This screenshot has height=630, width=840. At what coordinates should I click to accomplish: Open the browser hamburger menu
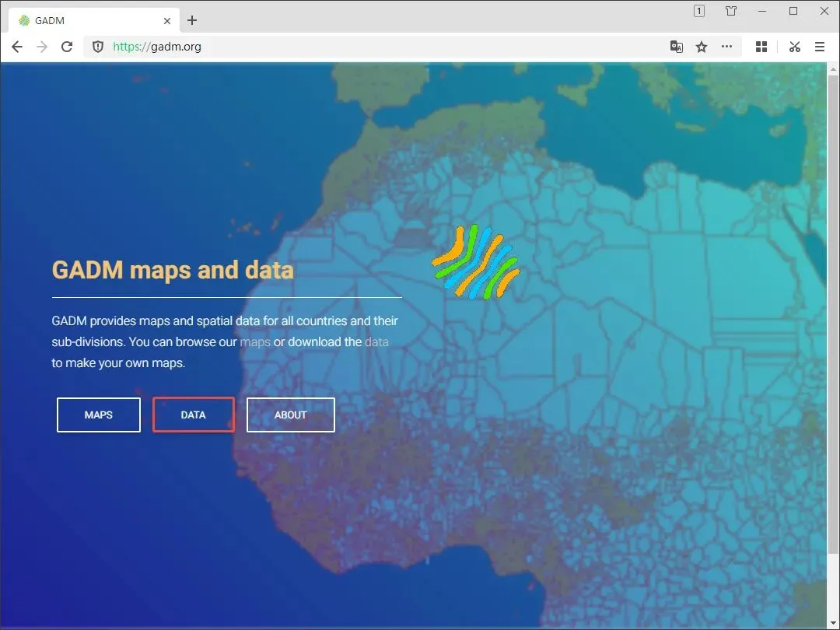click(820, 47)
